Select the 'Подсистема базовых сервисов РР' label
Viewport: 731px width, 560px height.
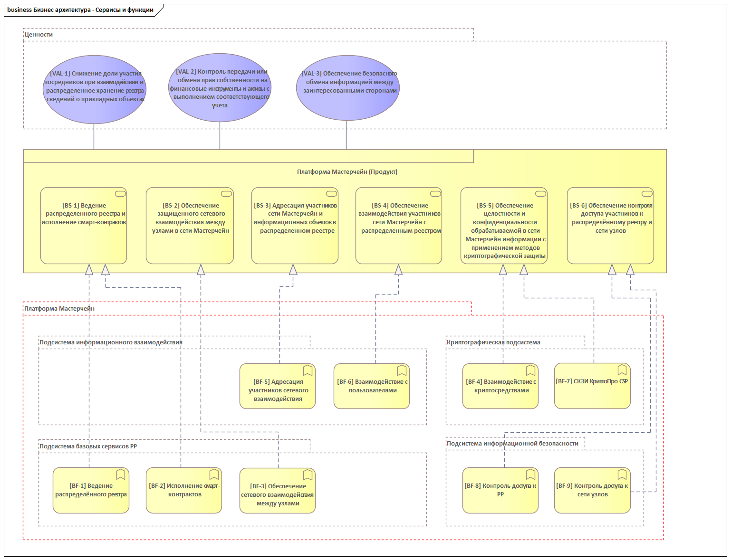coord(88,446)
